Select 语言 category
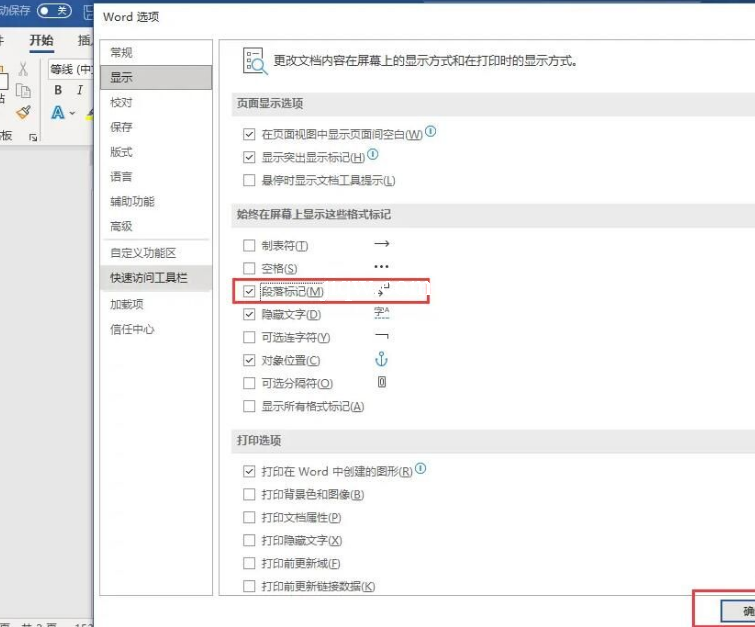The height and width of the screenshot is (627, 755). click(x=156, y=177)
